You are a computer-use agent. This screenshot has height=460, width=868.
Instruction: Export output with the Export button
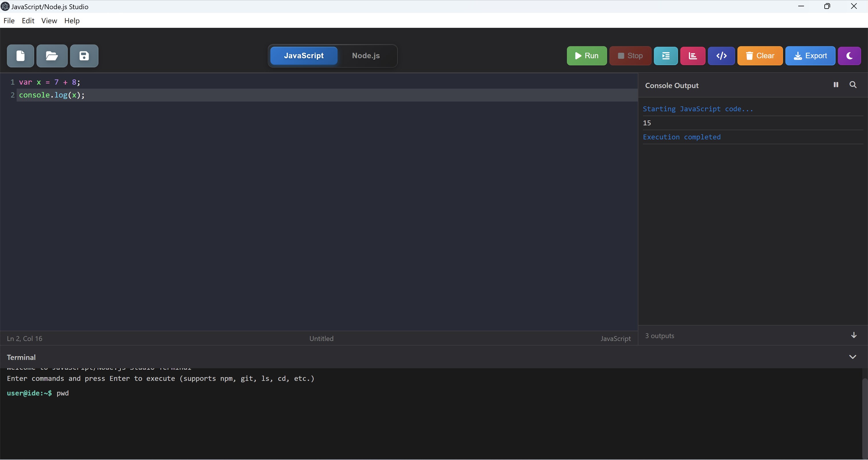pos(810,56)
